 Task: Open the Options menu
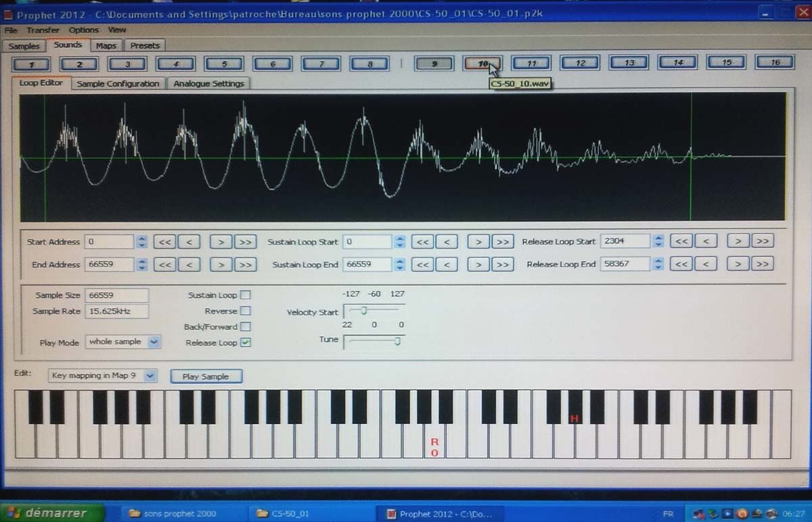pos(83,30)
